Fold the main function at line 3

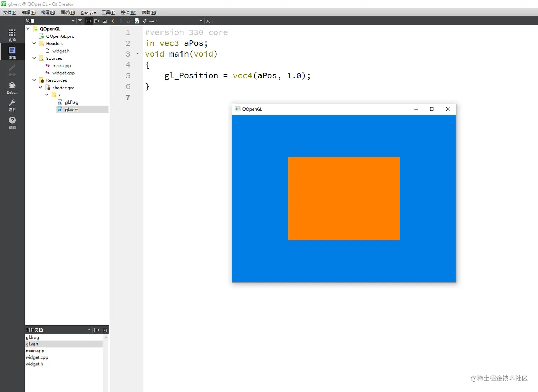pos(137,54)
